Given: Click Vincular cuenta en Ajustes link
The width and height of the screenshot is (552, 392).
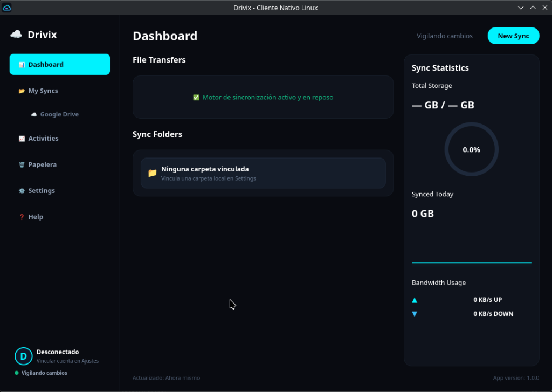Looking at the screenshot, I should coord(67,361).
